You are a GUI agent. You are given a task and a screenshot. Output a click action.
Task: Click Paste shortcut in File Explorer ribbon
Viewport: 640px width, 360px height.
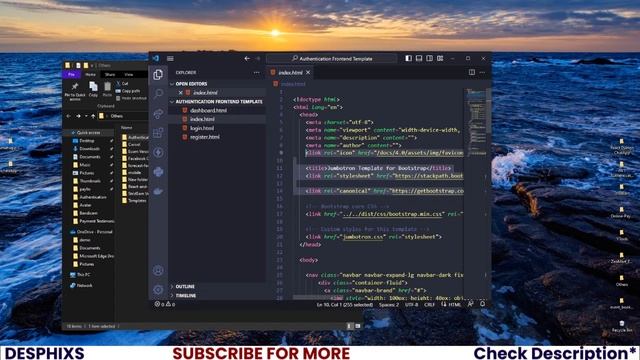point(131,98)
